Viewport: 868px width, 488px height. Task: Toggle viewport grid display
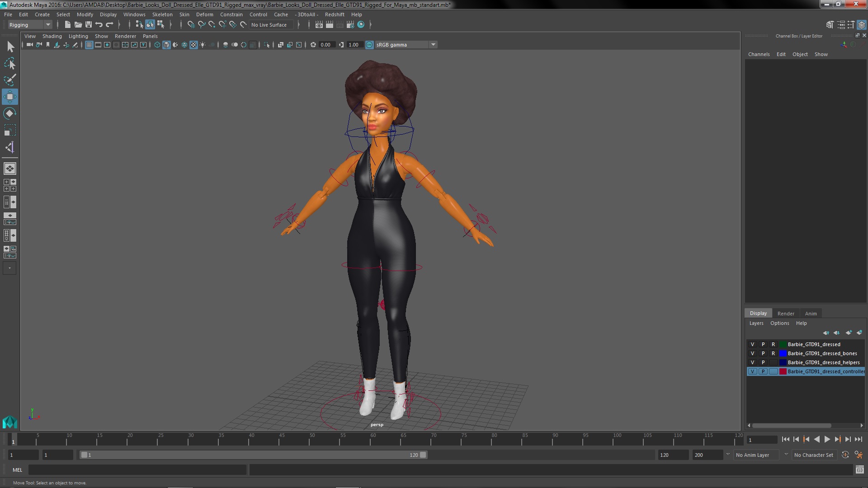pos(89,45)
